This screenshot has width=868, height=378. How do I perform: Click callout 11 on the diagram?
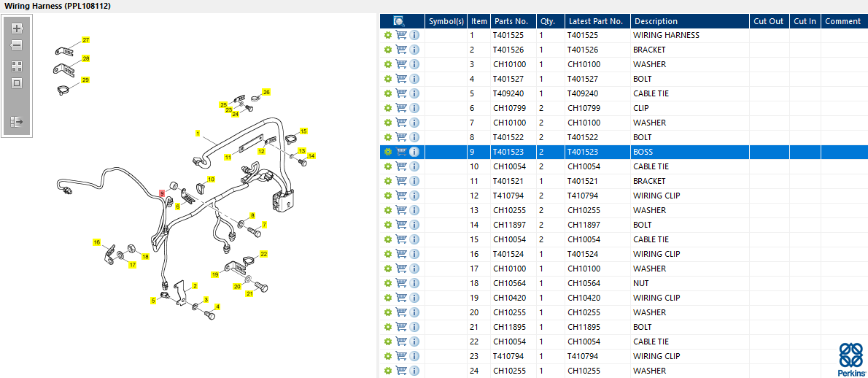pyautogui.click(x=228, y=158)
